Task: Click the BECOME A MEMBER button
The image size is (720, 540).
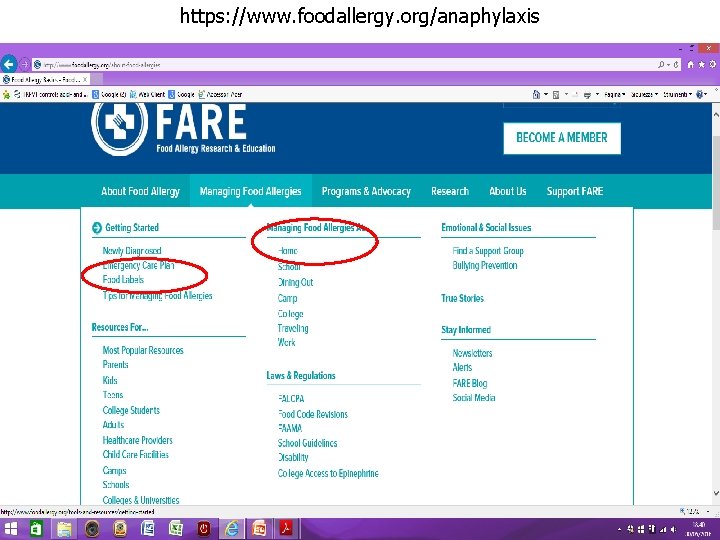Action: [x=562, y=138]
